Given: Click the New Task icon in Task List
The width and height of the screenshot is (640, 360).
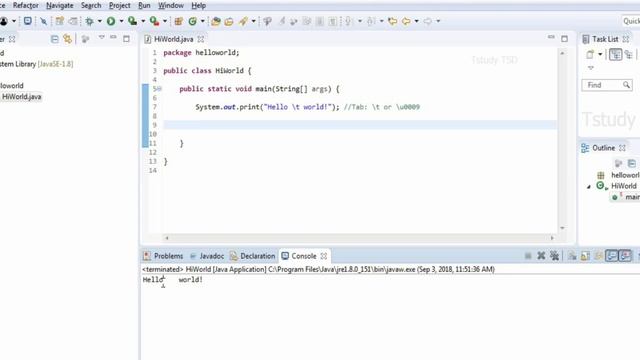Looking at the screenshot, I should click(590, 54).
